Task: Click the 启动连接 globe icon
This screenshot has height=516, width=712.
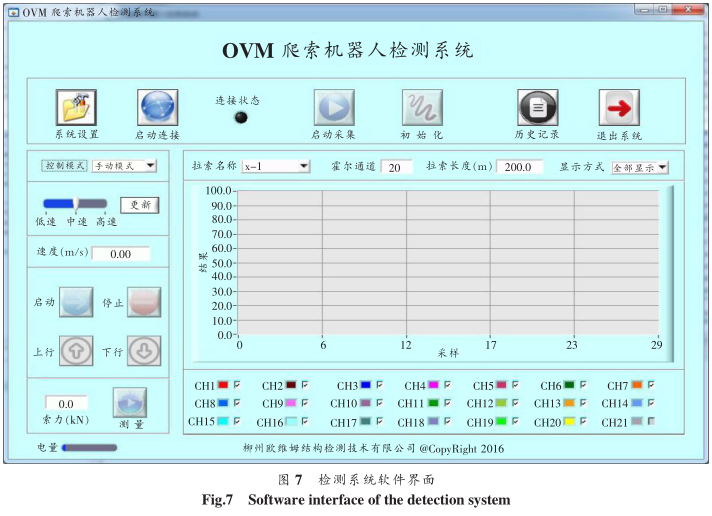Action: (x=158, y=107)
